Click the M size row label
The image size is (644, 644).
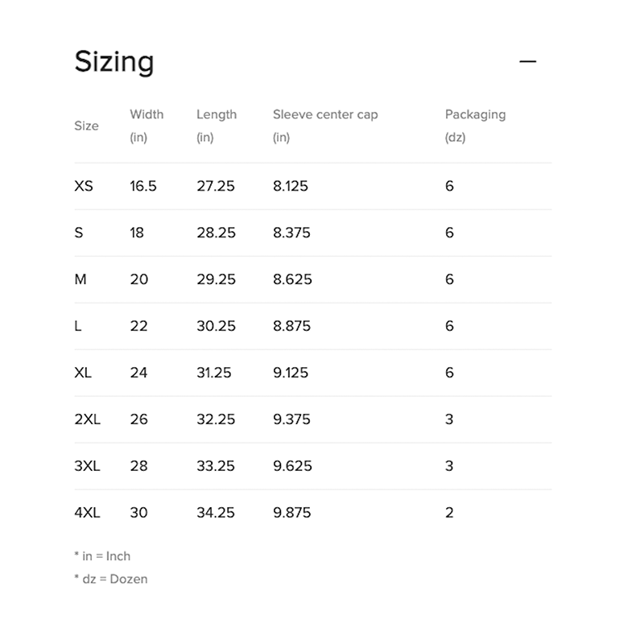80,279
